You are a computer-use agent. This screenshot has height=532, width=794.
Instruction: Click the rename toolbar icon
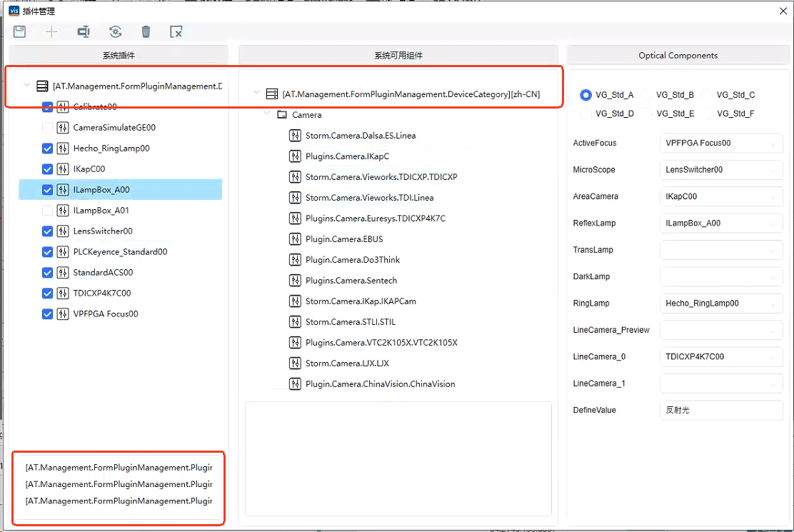click(x=84, y=31)
